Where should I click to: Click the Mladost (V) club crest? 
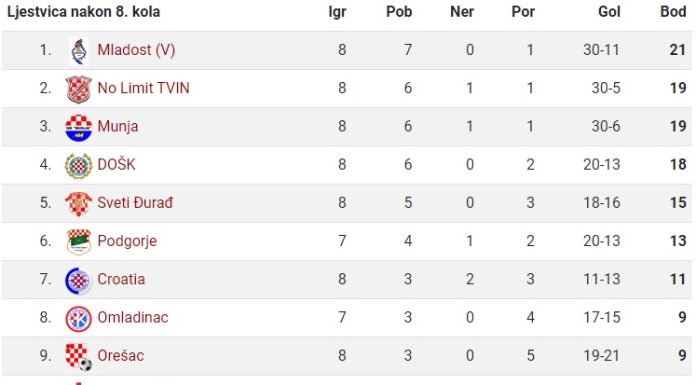pyautogui.click(x=79, y=52)
